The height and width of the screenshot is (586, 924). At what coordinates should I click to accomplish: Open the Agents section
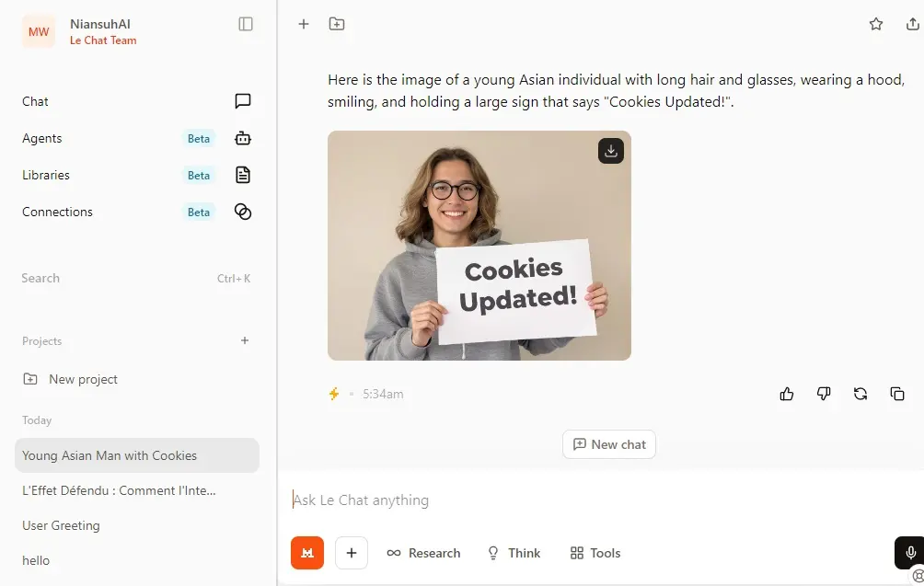coord(137,138)
